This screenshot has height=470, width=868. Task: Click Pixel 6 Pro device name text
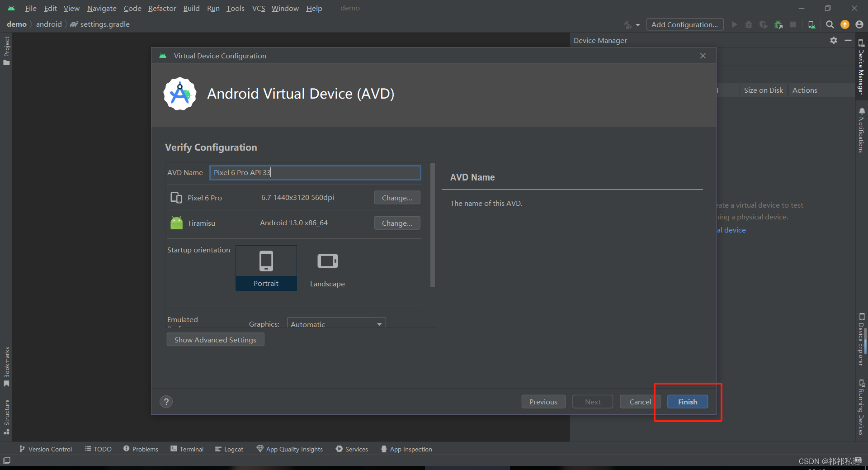tap(205, 198)
